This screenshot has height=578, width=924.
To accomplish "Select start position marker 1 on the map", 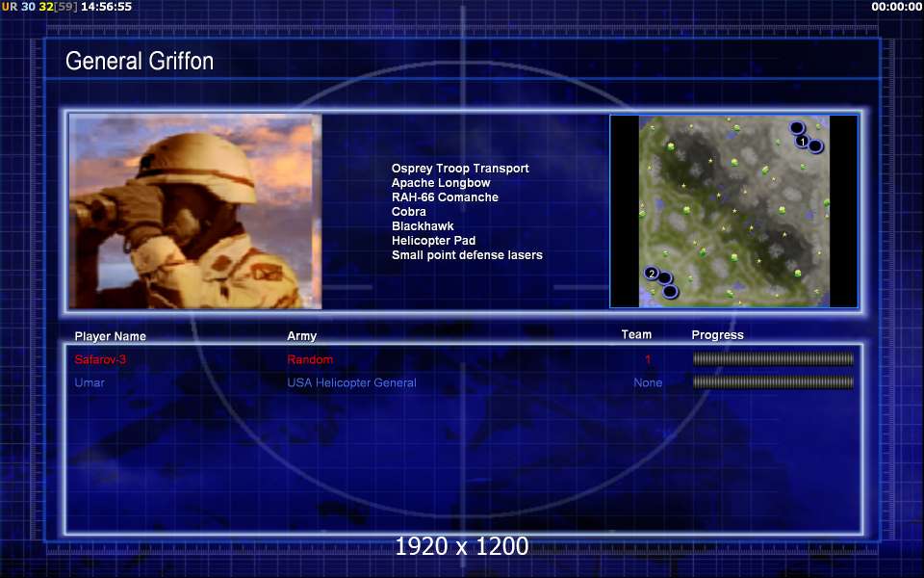I will tap(802, 142).
